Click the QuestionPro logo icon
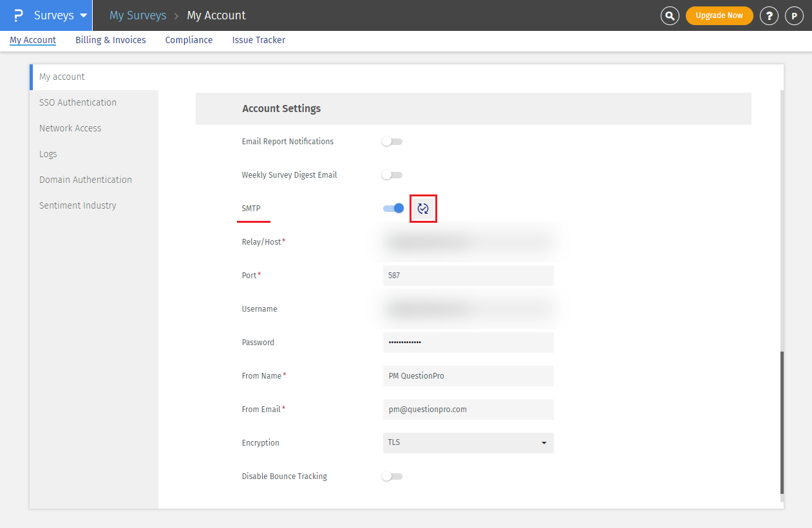The width and height of the screenshot is (812, 528). point(18,15)
